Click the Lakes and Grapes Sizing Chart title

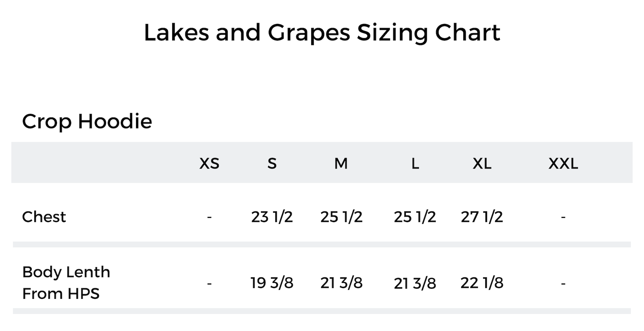click(322, 33)
